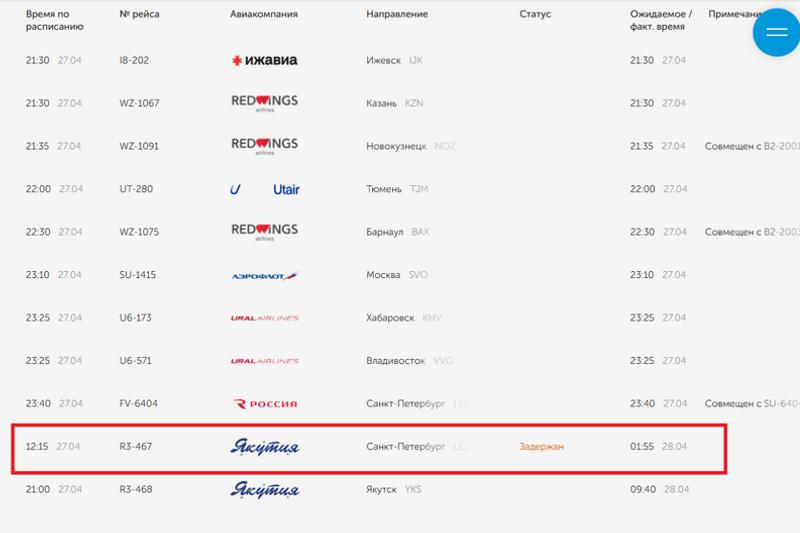Click Ural Airlines logo for flight U6-173
This screenshot has width=800, height=533.
(265, 318)
